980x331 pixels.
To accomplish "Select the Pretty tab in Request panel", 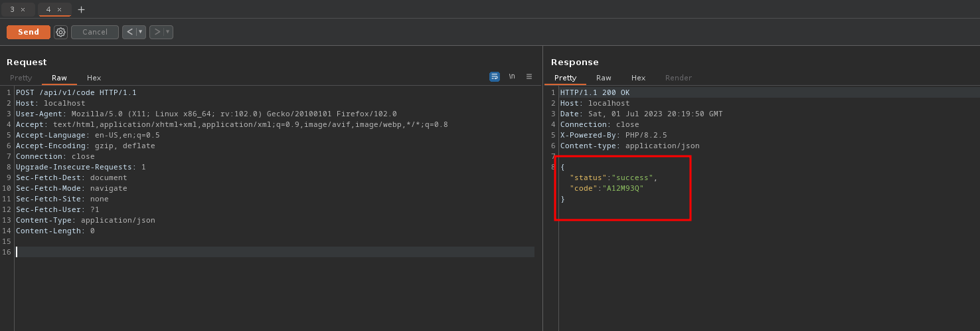I will [21, 78].
